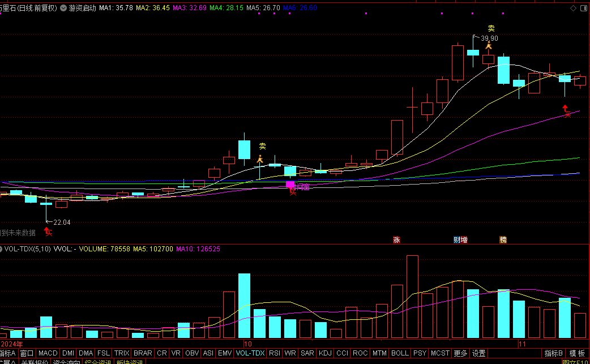Open the 综合资讯 tab

[x=98, y=362]
